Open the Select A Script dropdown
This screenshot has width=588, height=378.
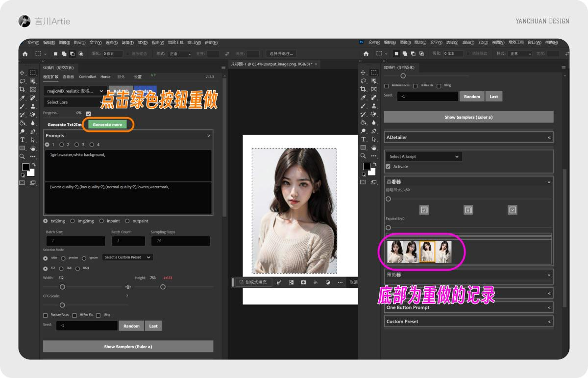pyautogui.click(x=423, y=156)
